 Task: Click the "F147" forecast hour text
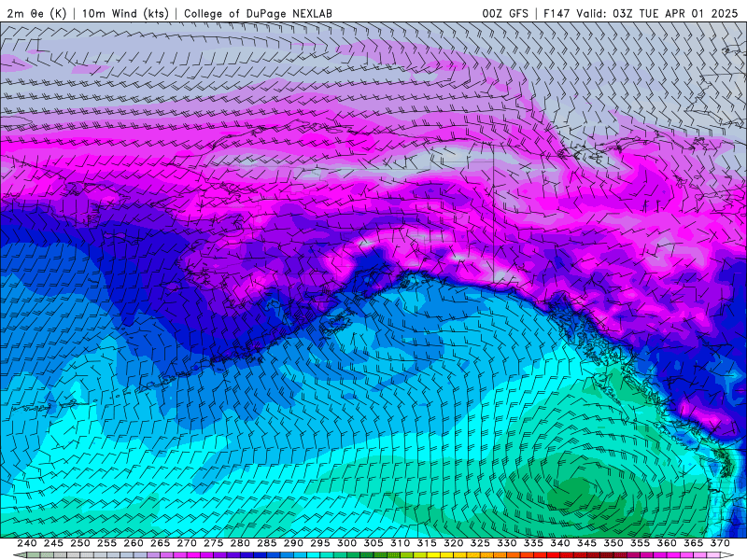pos(557,13)
